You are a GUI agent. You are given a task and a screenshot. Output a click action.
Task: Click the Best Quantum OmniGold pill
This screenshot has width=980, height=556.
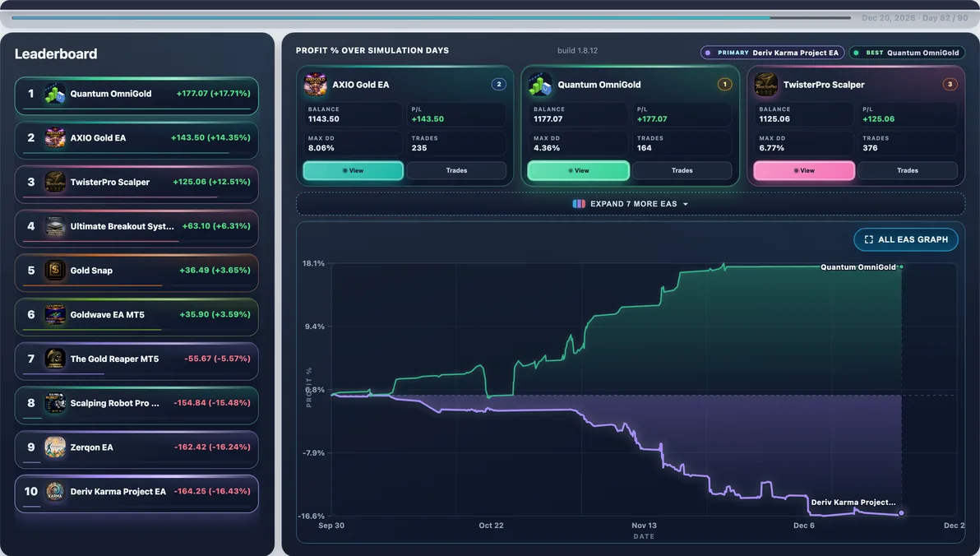(907, 53)
